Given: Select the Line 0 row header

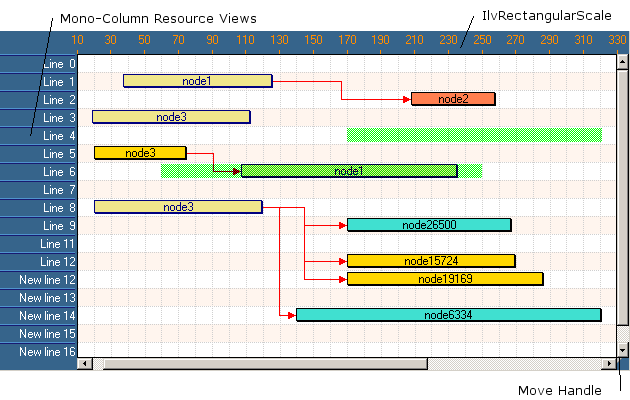Looking at the screenshot, I should 40,63.
